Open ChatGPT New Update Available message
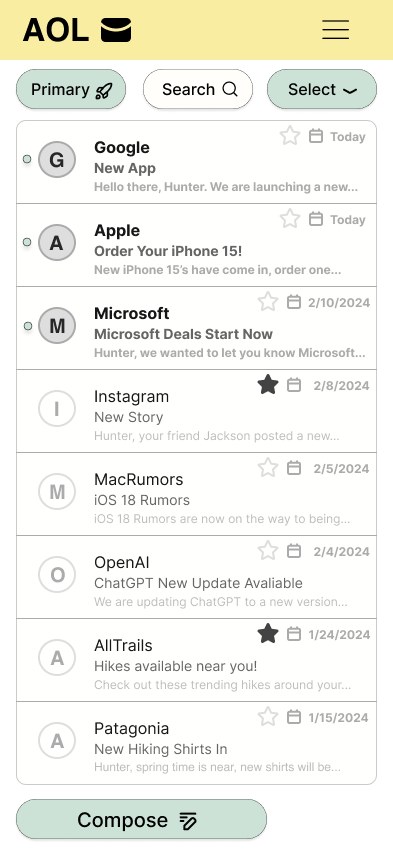Viewport: 393px width, 852px height. coord(196,577)
